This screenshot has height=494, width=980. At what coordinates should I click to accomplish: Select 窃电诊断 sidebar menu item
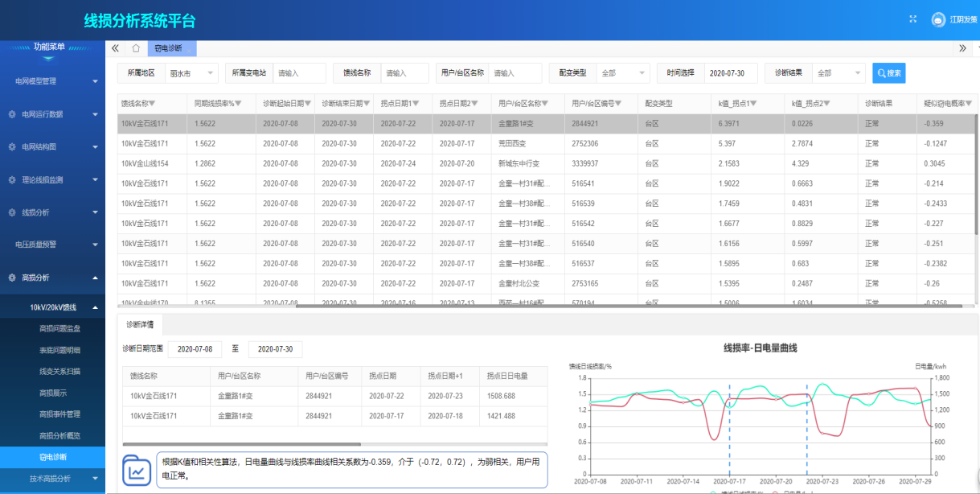[x=52, y=457]
